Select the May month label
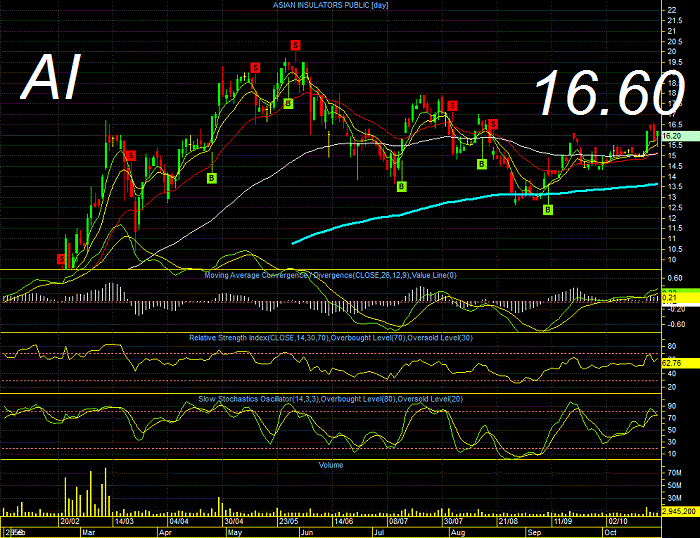The height and width of the screenshot is (538, 700). [235, 533]
